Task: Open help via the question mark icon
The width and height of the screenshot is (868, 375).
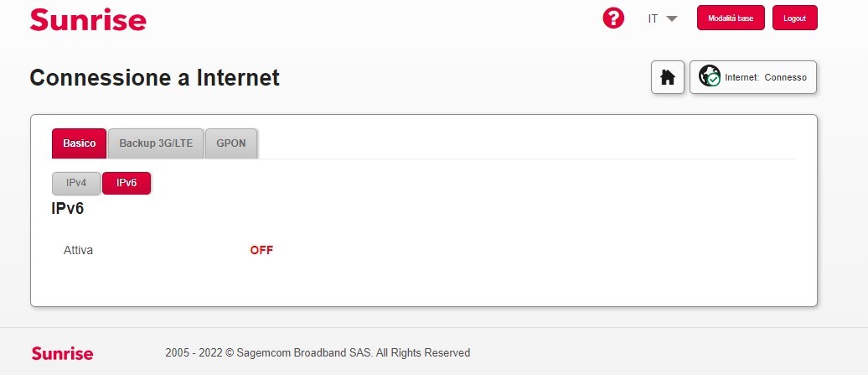Action: (x=614, y=18)
